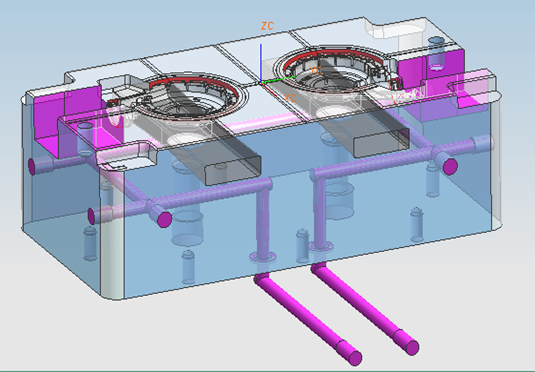This screenshot has height=372, width=535.
Task: Click the left vertical cooling pipe in center
Action: coord(263,222)
